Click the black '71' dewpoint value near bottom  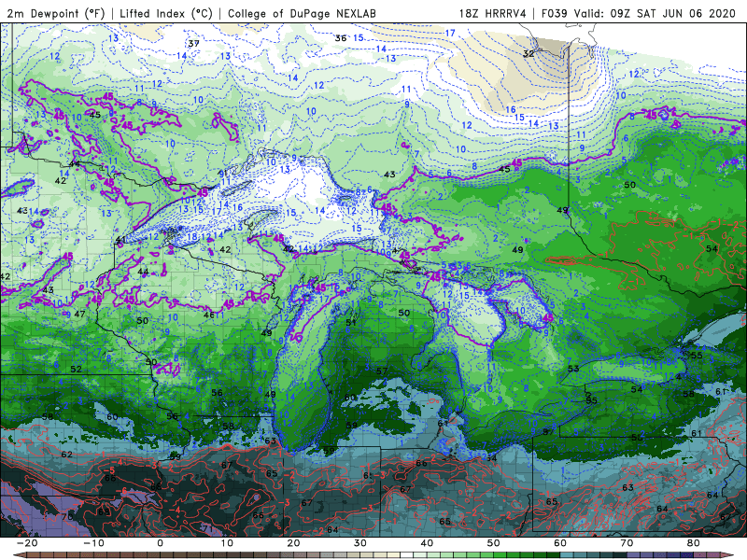(207, 528)
